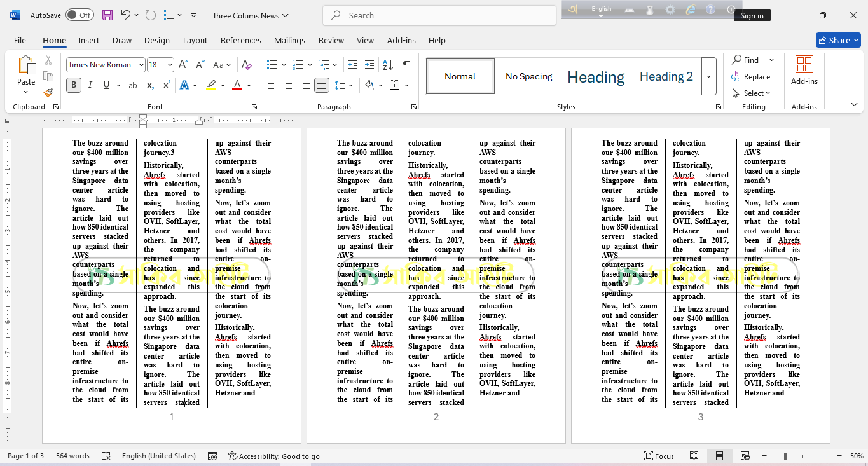Click the Search box in title bar
The height and width of the screenshot is (466, 868).
click(439, 15)
